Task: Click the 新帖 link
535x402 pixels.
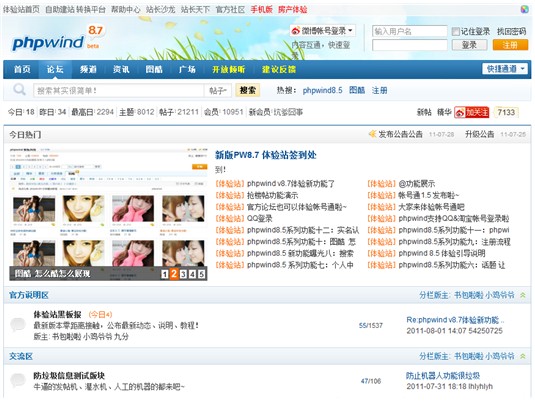Action: click(x=424, y=112)
